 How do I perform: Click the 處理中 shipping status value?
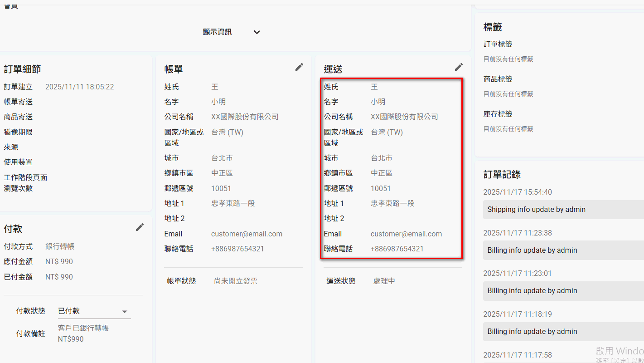click(384, 281)
